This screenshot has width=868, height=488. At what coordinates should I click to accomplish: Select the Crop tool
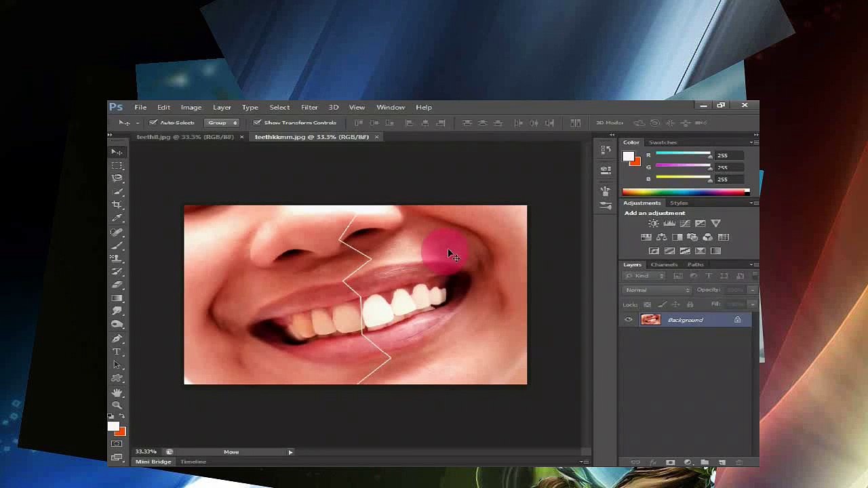117,205
